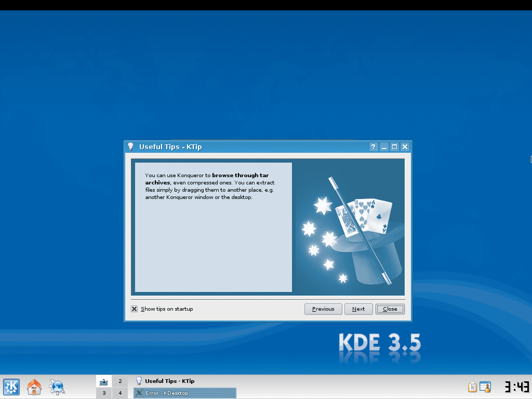Launch the Konqueror web browser panel icon
532x399 pixels.
[57, 387]
